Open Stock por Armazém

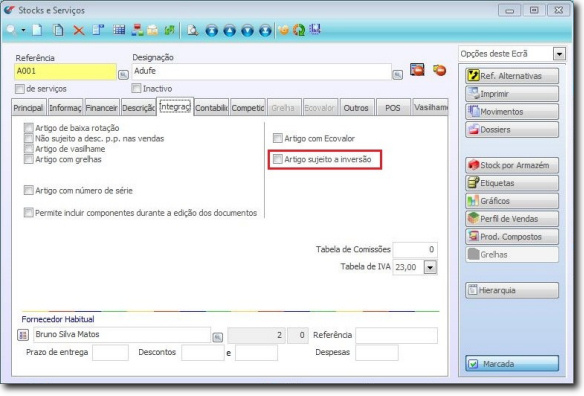[x=512, y=165]
